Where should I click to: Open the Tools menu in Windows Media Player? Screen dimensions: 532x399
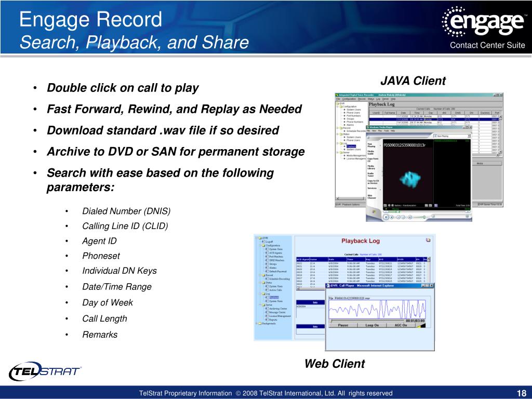pos(387,130)
